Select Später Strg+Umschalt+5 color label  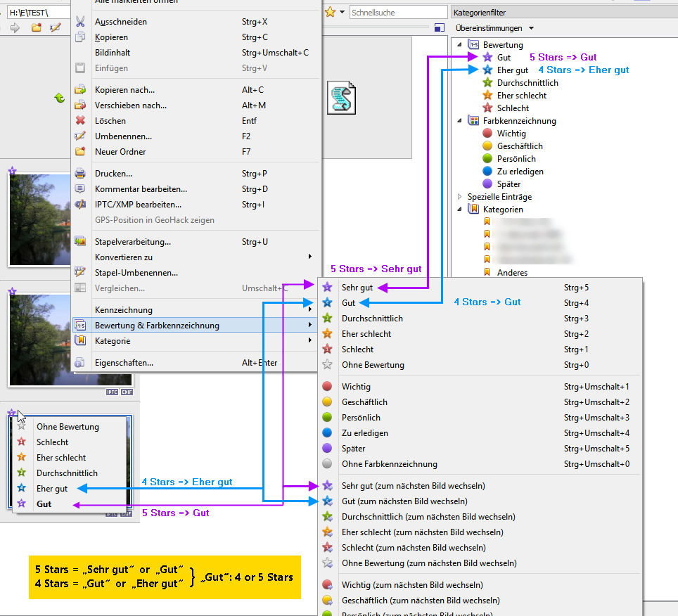click(x=480, y=448)
